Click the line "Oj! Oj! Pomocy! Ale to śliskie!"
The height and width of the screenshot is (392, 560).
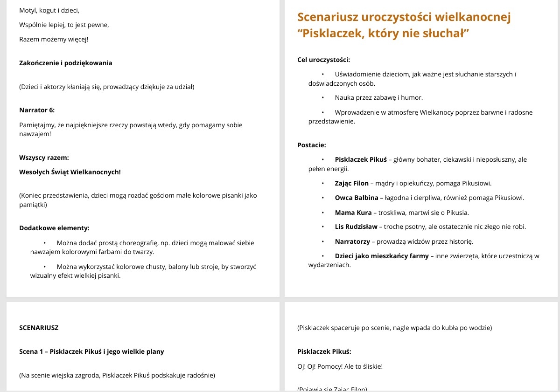tap(340, 366)
